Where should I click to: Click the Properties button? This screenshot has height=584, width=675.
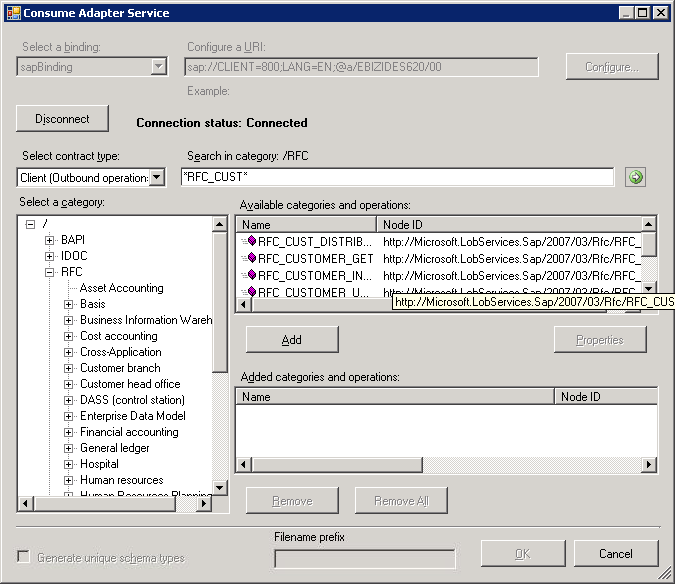point(600,340)
